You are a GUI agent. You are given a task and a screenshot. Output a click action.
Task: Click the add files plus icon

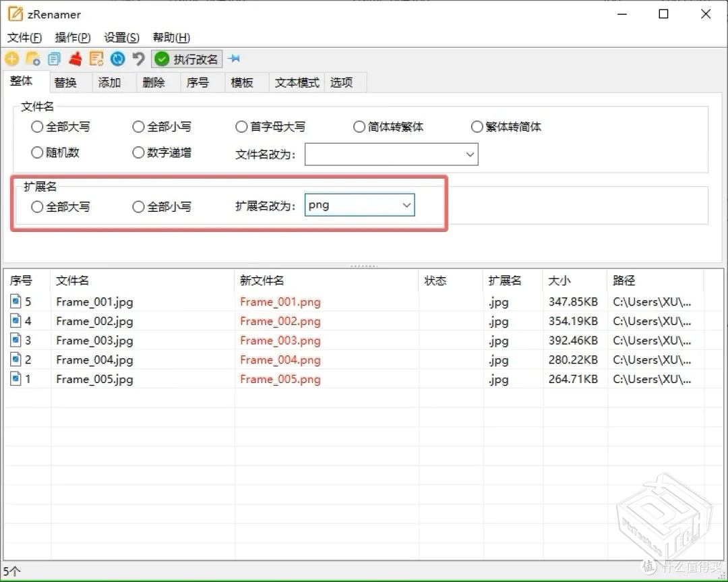(x=11, y=59)
